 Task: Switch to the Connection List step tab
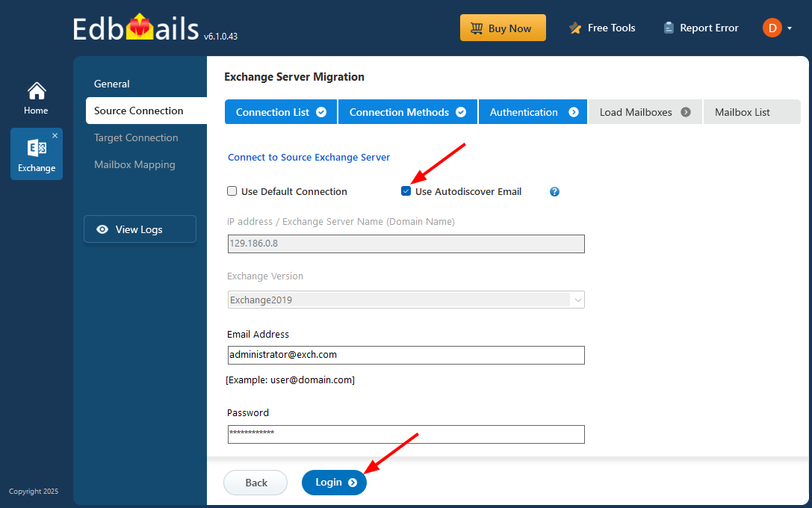pos(281,112)
